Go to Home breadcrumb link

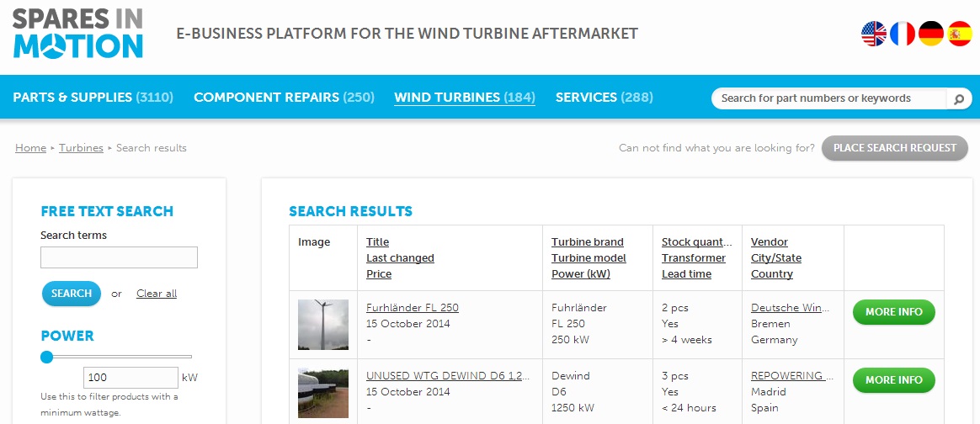point(30,148)
